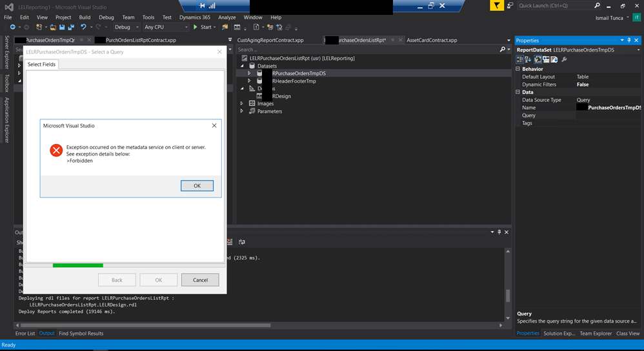Image resolution: width=644 pixels, height=351 pixels.
Task: Switch to the Error List tab
Action: [x=25, y=334]
